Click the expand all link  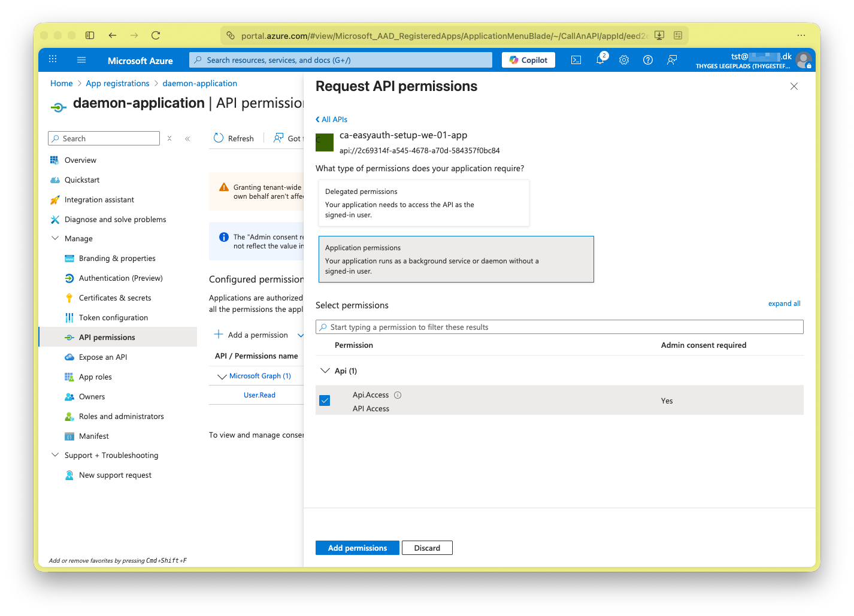coord(785,304)
